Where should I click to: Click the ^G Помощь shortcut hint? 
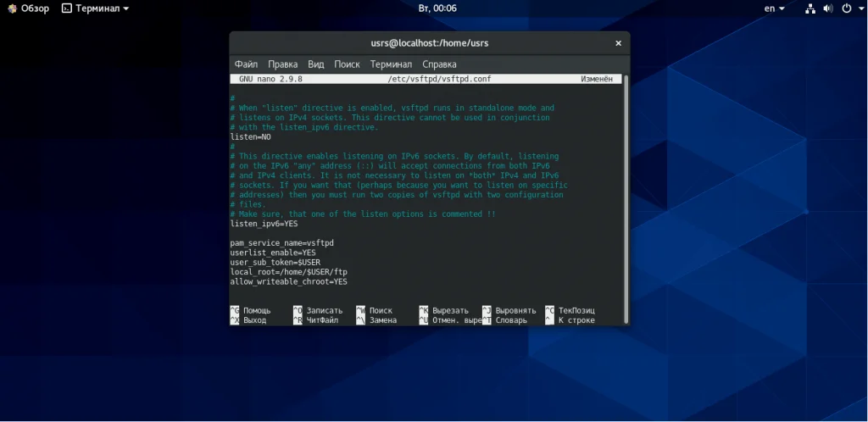coord(251,311)
